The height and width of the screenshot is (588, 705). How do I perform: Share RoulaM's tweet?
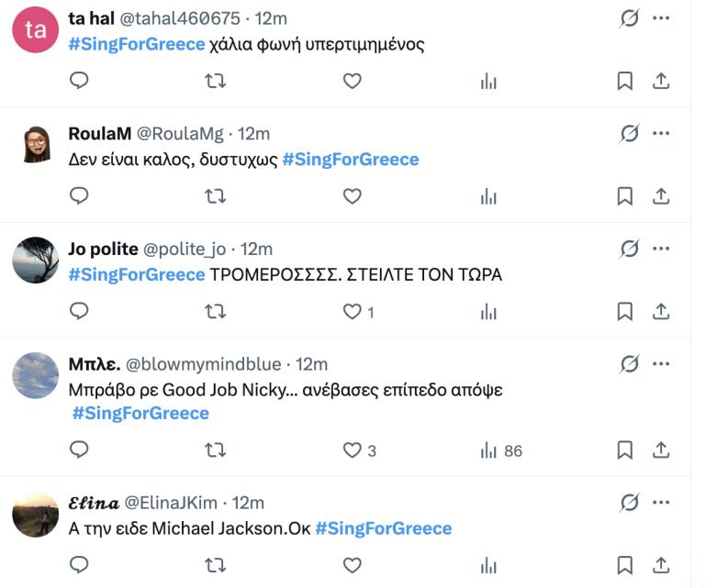(660, 195)
